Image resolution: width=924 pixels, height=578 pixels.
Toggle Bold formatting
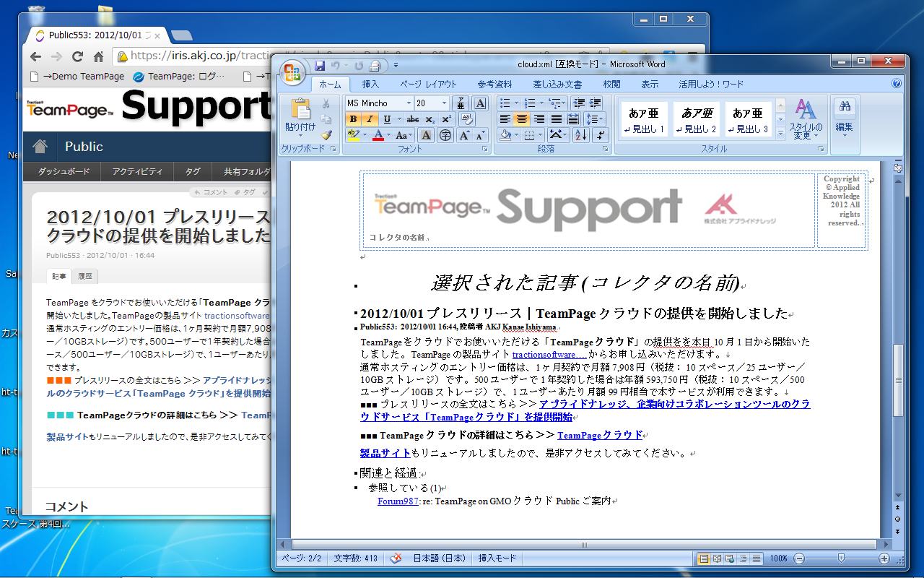pyautogui.click(x=353, y=119)
